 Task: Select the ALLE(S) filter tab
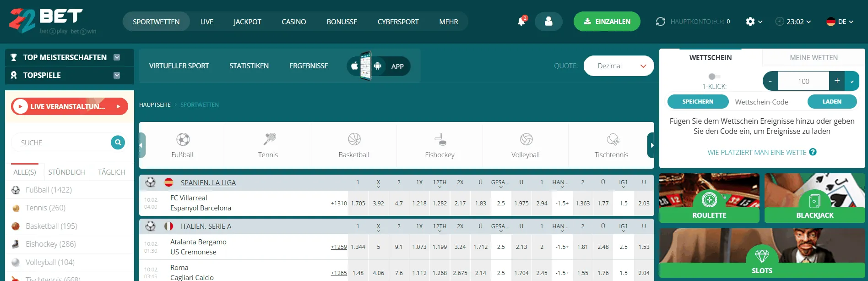tap(25, 172)
